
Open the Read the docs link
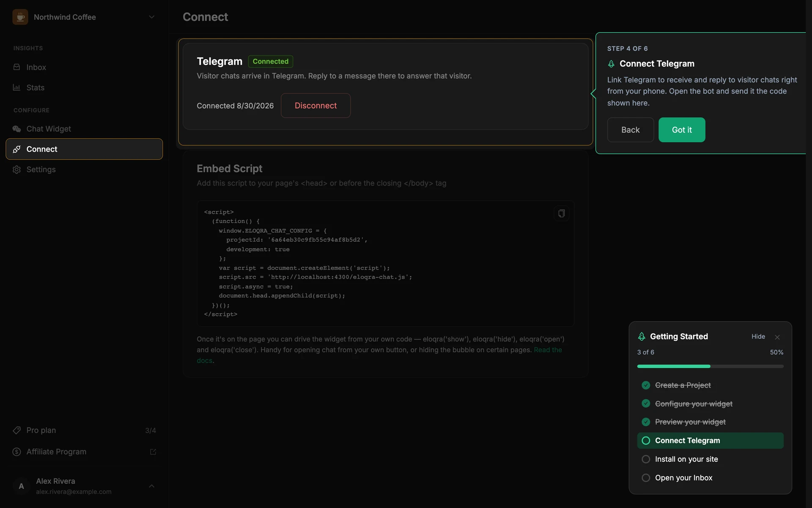click(548, 350)
